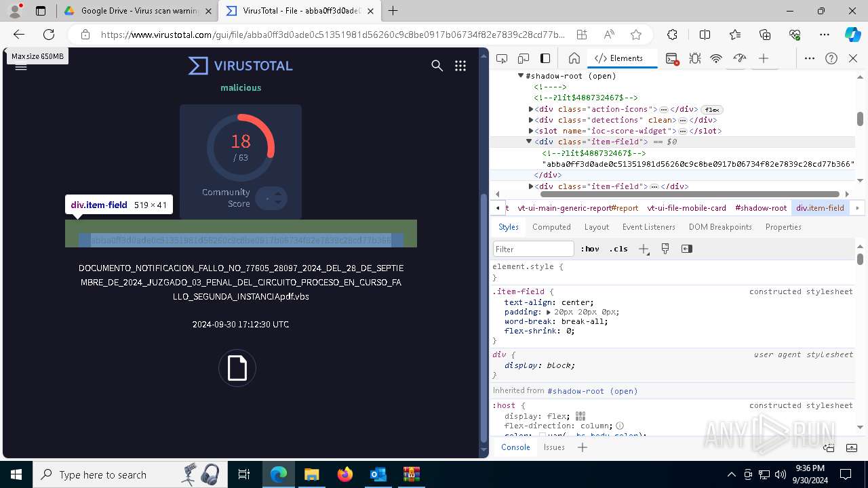Toggle the Community Score vote switch
868x488 pixels.
point(271,198)
